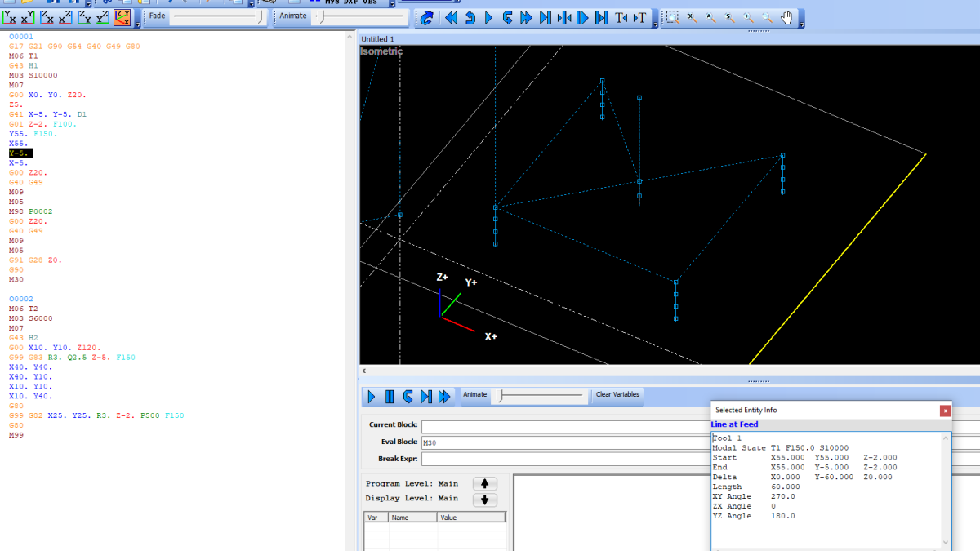The image size is (980, 551).
Task: Click the top skip-to-end double bar icon
Action: 601,17
